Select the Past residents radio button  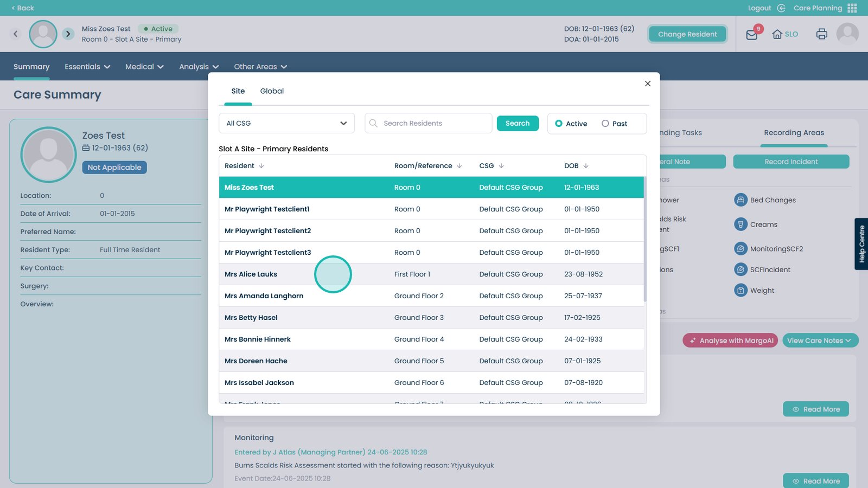click(605, 124)
